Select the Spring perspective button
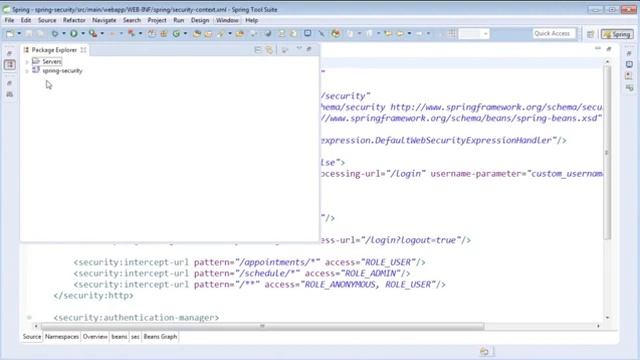640x360 pixels. tap(617, 34)
